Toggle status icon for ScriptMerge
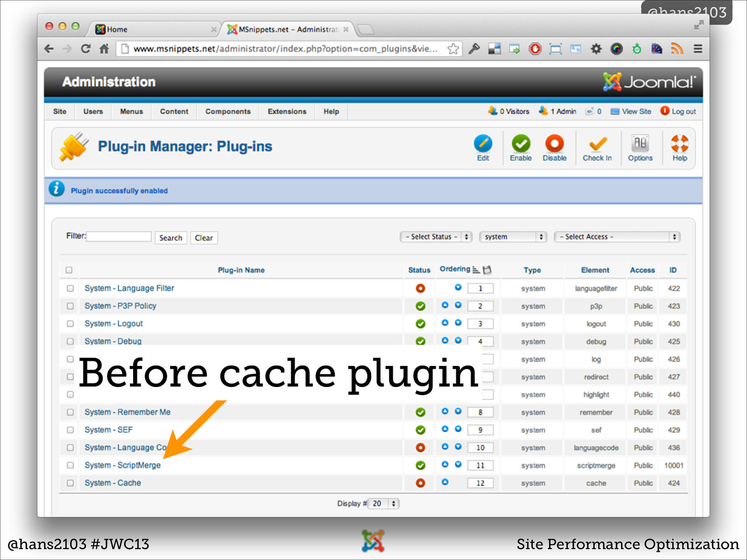747x560 pixels. (x=420, y=465)
